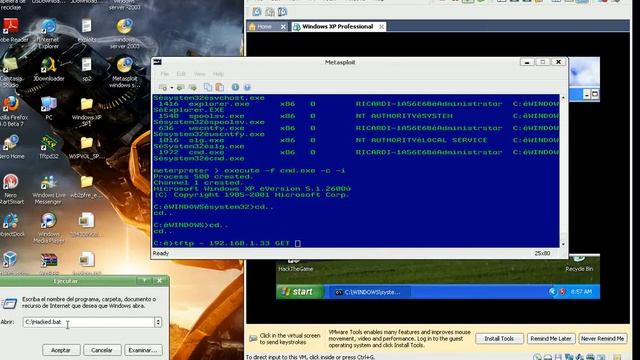This screenshot has width=640, height=360.
Task: Click Never Remind Me in VMware
Action: (602, 339)
